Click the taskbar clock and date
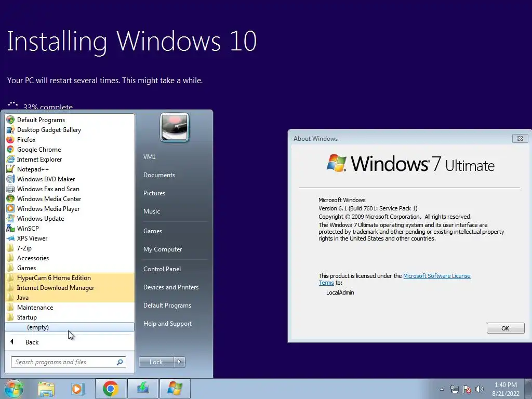532x399 pixels. coord(506,389)
